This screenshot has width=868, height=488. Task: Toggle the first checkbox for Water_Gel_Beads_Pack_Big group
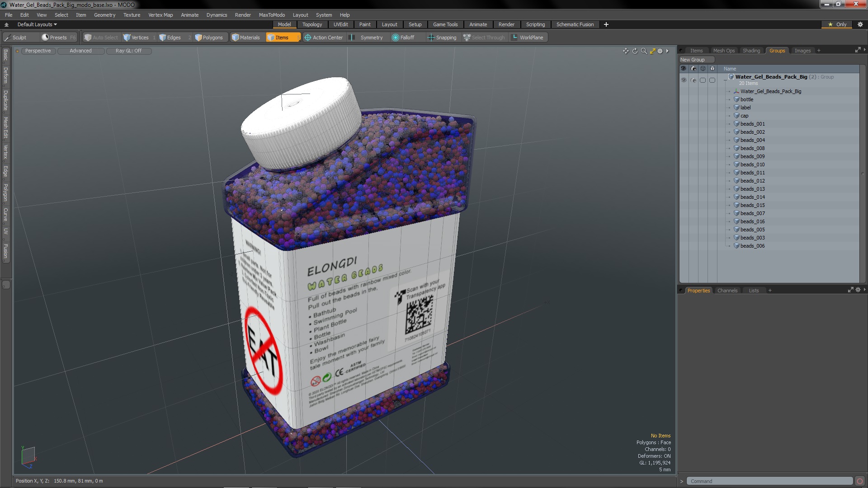point(703,80)
